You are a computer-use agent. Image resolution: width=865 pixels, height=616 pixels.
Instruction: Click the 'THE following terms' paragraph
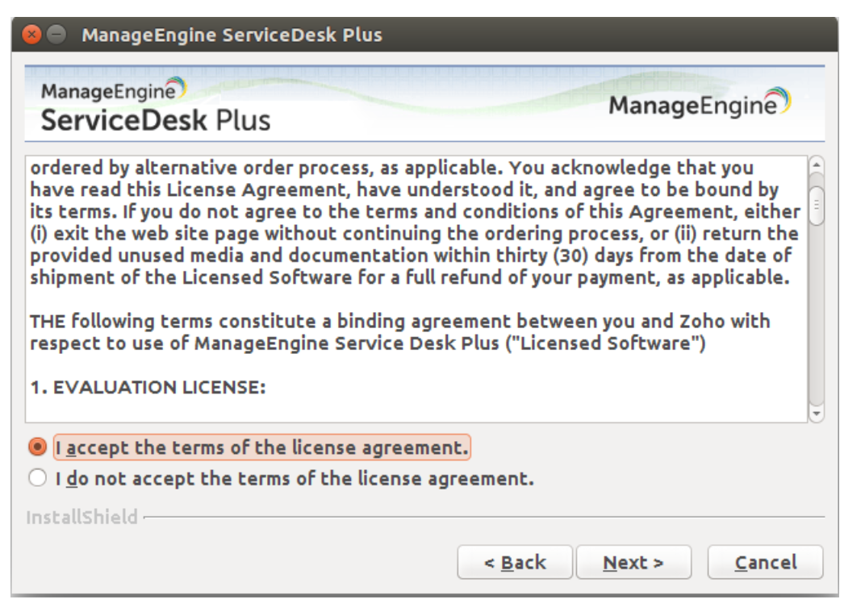399,332
